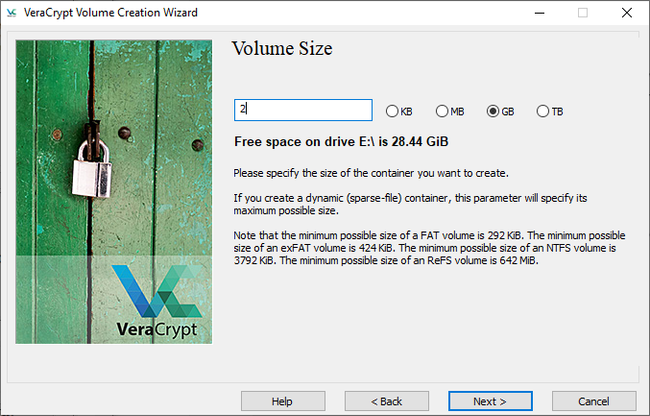The height and width of the screenshot is (416, 650).
Task: Go back with the < Back button
Action: pos(386,401)
